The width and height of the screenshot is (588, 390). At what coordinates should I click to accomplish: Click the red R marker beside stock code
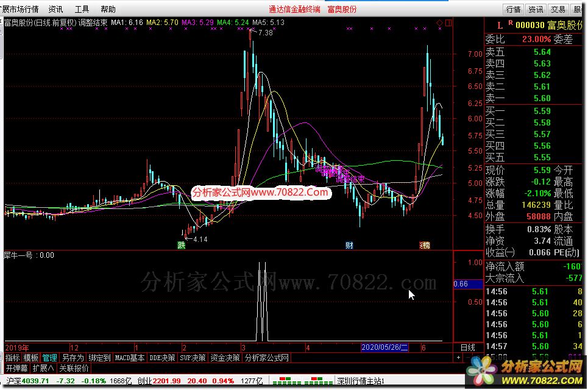click(x=511, y=23)
